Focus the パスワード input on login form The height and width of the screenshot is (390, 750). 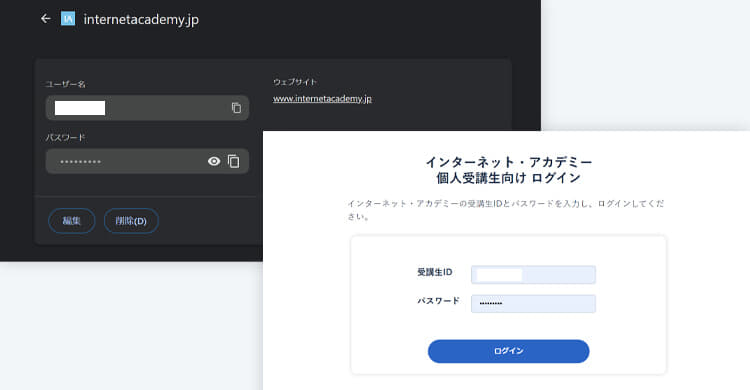[x=533, y=303]
